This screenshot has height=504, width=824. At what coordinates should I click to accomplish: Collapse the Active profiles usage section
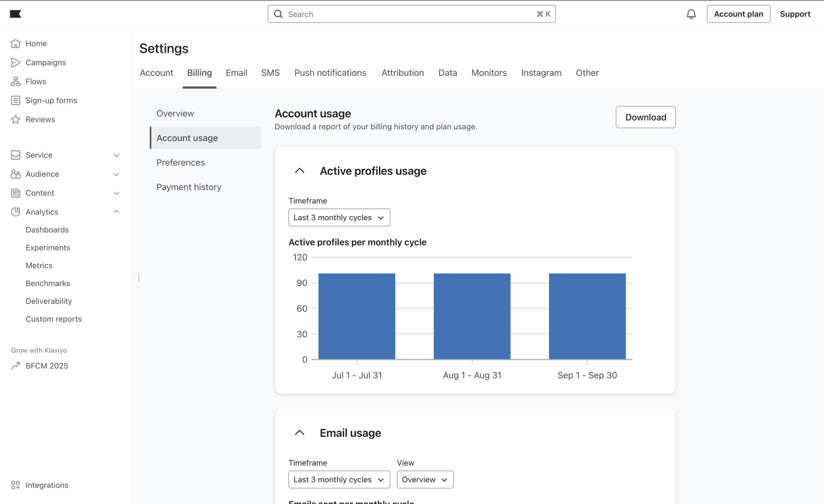pyautogui.click(x=299, y=171)
